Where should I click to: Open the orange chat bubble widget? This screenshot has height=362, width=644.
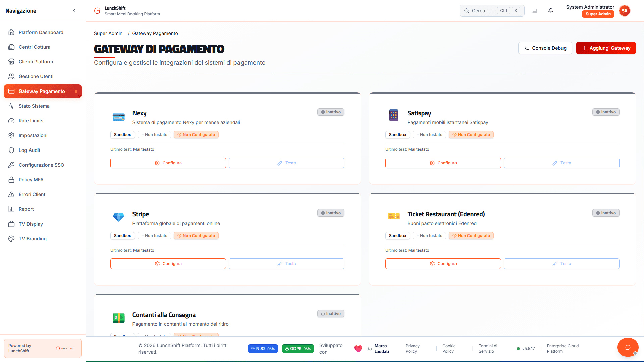point(628,347)
